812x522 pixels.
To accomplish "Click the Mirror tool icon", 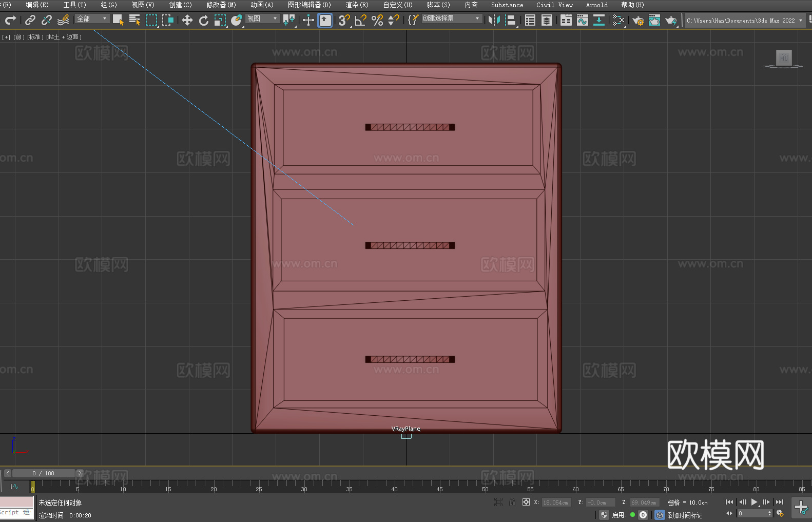I will [494, 20].
